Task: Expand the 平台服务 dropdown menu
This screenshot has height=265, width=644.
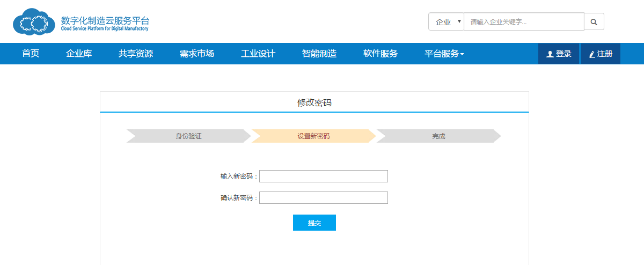Action: (444, 54)
